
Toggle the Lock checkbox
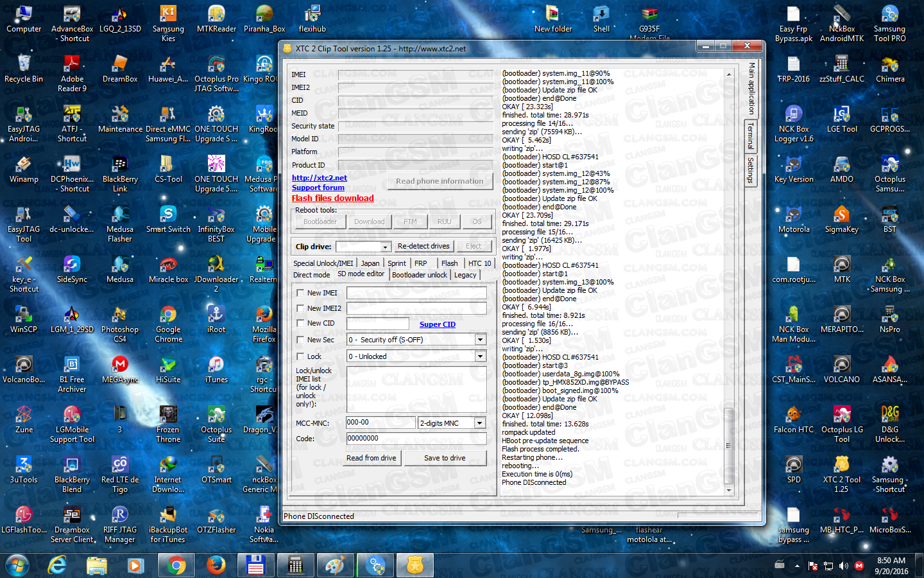[x=300, y=356]
